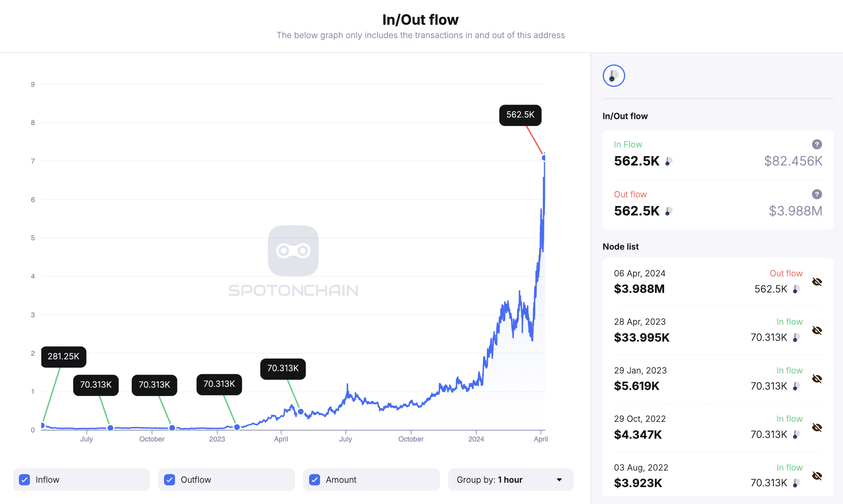Click the In Flow help question icon

pos(817,144)
